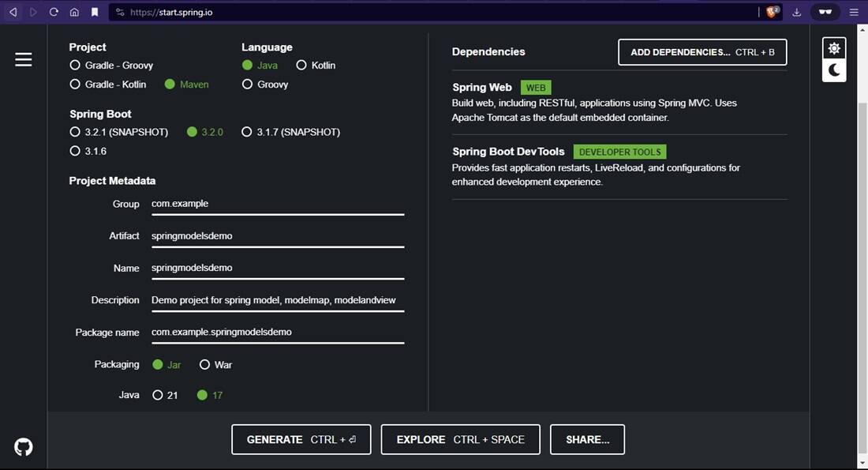Switch to dark theme moon icon
The height and width of the screenshot is (470, 868).
834,70
